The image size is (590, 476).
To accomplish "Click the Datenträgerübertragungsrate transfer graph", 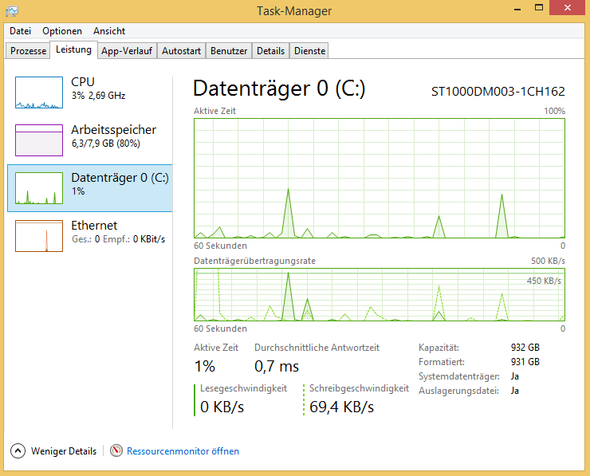I will 379,295.
